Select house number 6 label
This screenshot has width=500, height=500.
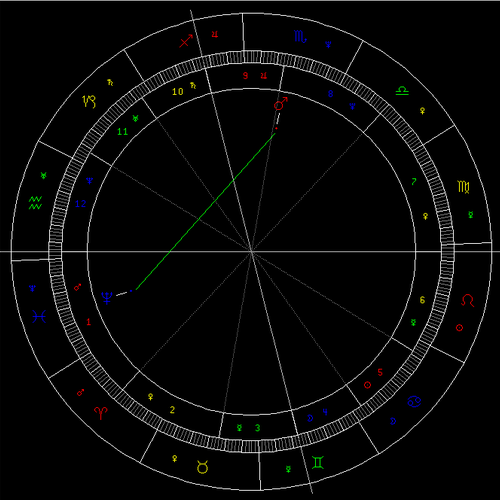tap(422, 300)
